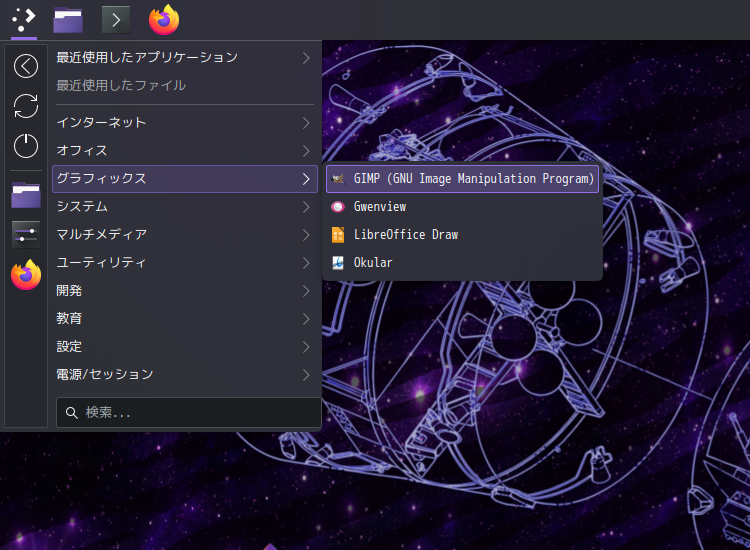Expand the 電源/セッション submenu arrow
Image resolution: width=750 pixels, height=550 pixels.
306,375
